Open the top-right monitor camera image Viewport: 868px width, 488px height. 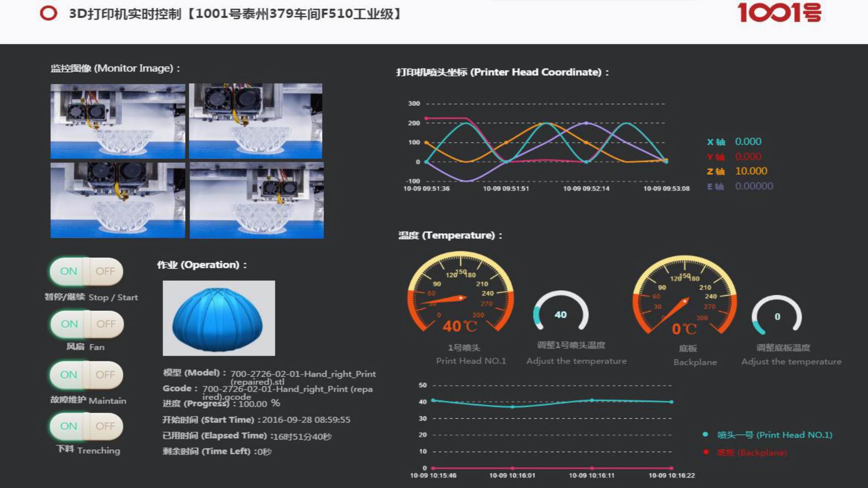256,121
